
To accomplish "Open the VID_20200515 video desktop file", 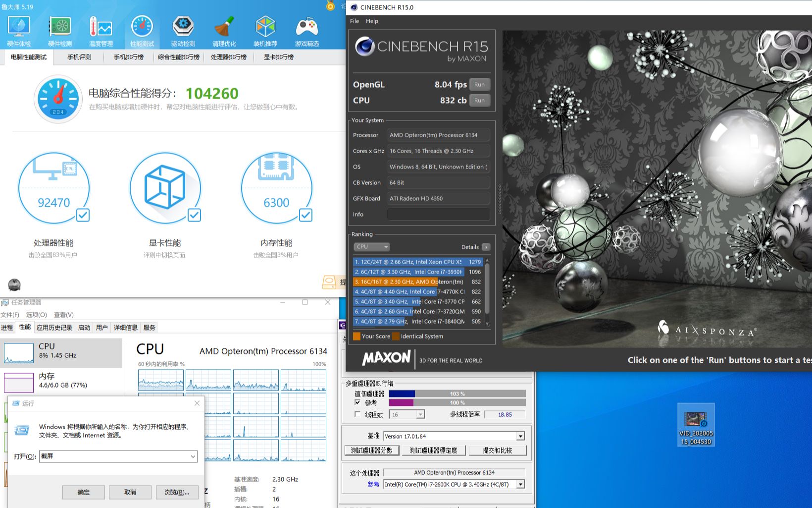I will coord(696,425).
